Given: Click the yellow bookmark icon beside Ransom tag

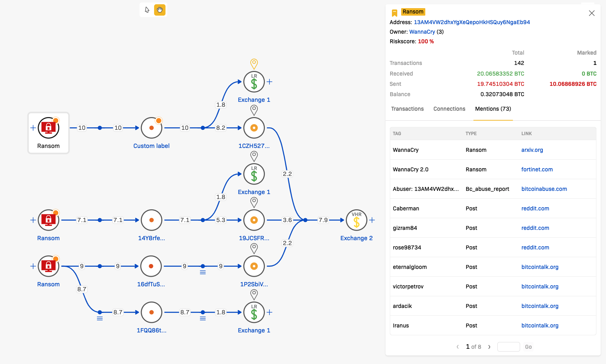Looking at the screenshot, I should pos(394,13).
